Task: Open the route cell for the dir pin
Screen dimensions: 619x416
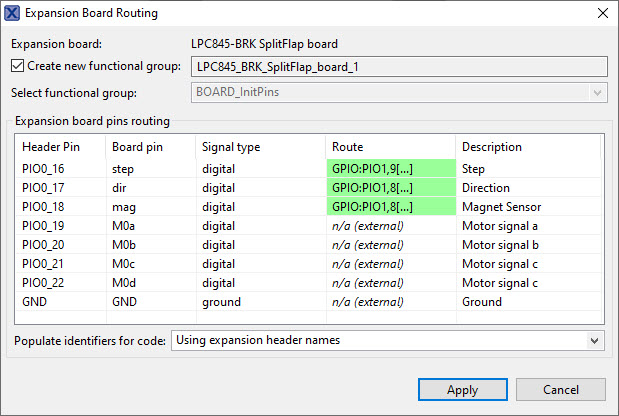Action: [391, 188]
